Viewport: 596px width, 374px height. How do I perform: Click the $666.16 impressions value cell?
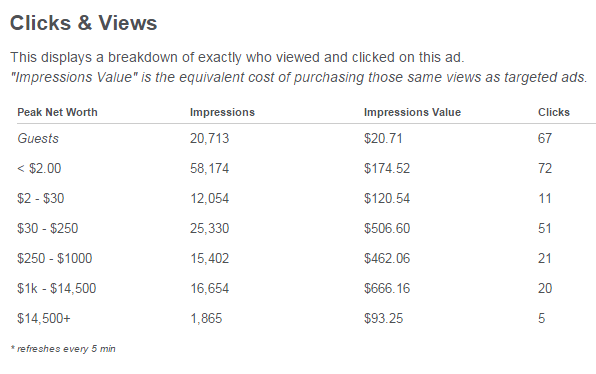[387, 288]
